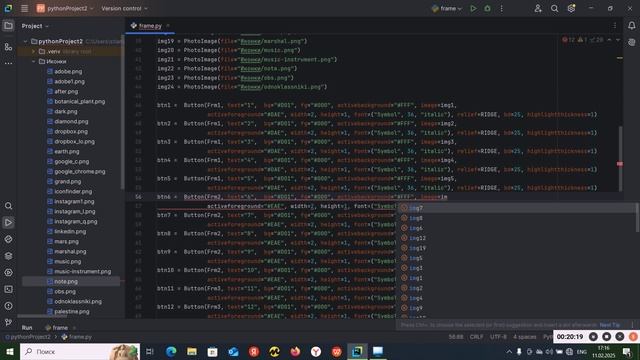This screenshot has width=640, height=360.
Task: Open the Project tool window icon
Action: (x=8, y=26)
